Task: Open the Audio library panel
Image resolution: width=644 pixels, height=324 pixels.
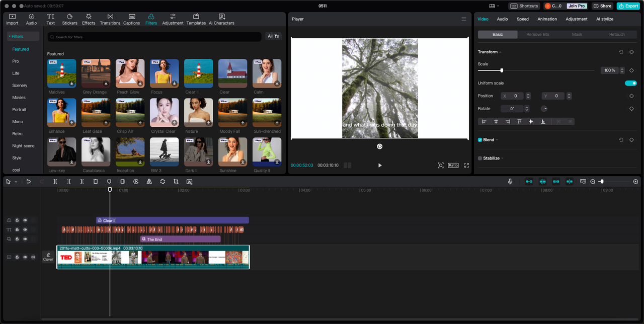Action: coord(31,19)
